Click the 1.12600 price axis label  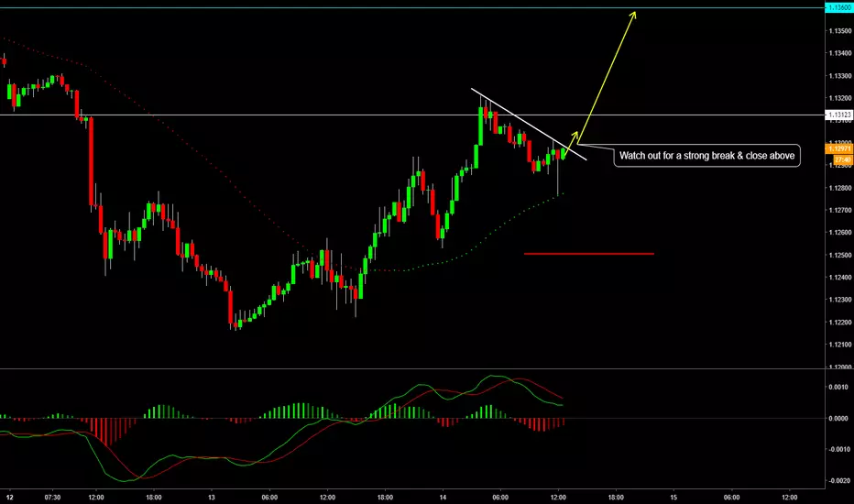coord(839,233)
